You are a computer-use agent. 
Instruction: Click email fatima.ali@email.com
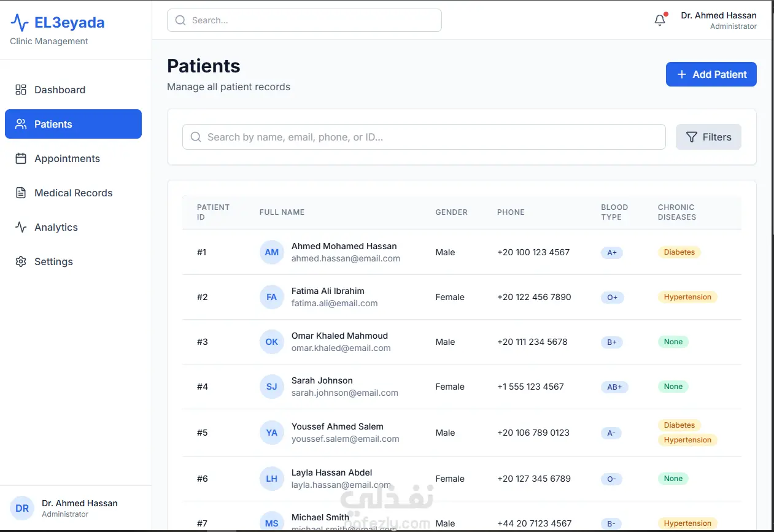[335, 303]
